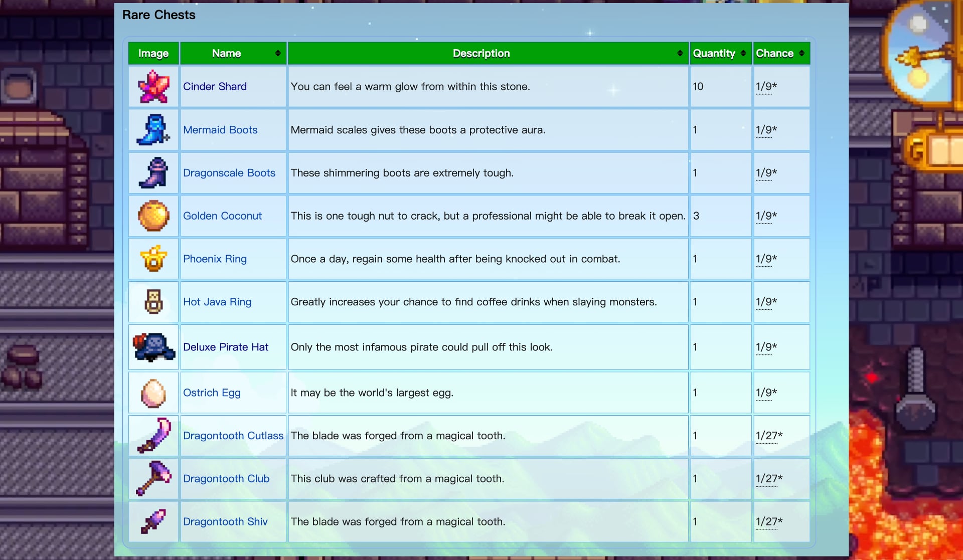Sort table by Chance column
Screen dimensions: 963x560
781,53
